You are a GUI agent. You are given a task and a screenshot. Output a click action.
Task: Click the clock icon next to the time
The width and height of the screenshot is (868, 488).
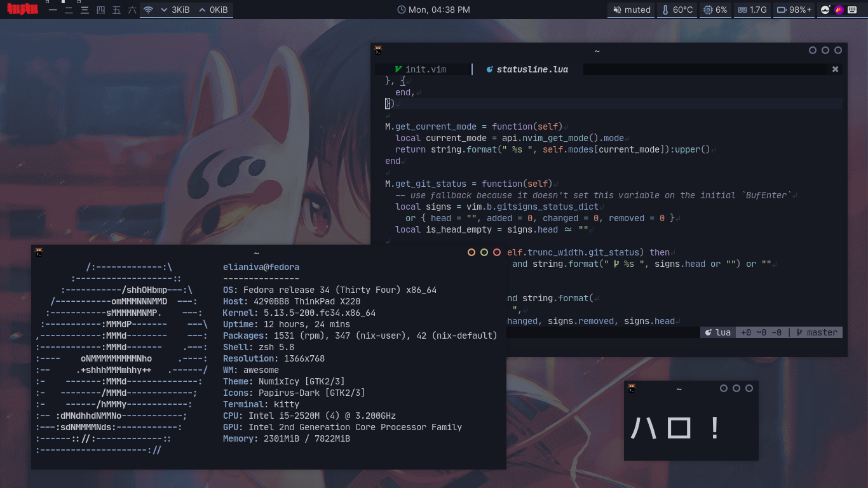click(401, 10)
